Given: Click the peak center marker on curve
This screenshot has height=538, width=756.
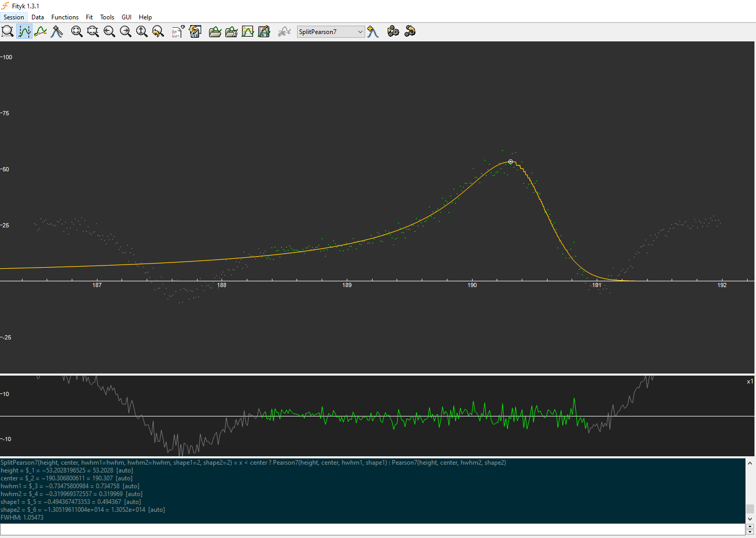Looking at the screenshot, I should click(x=511, y=162).
